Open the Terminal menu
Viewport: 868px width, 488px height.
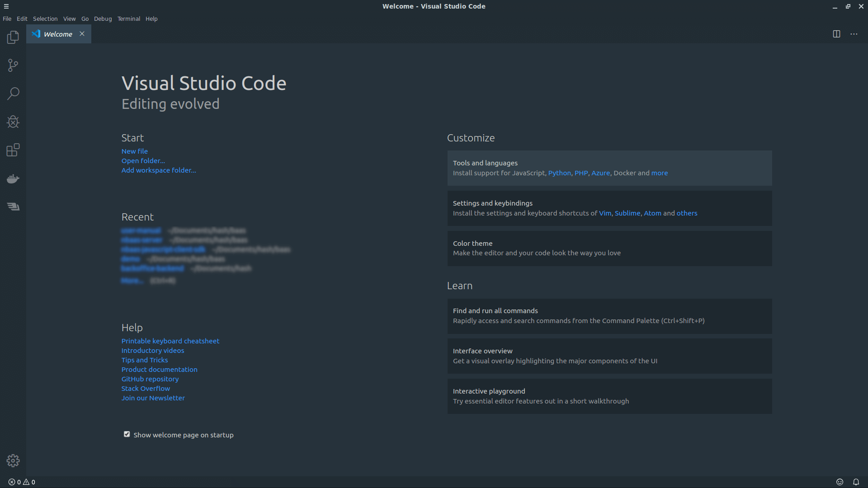(128, 19)
